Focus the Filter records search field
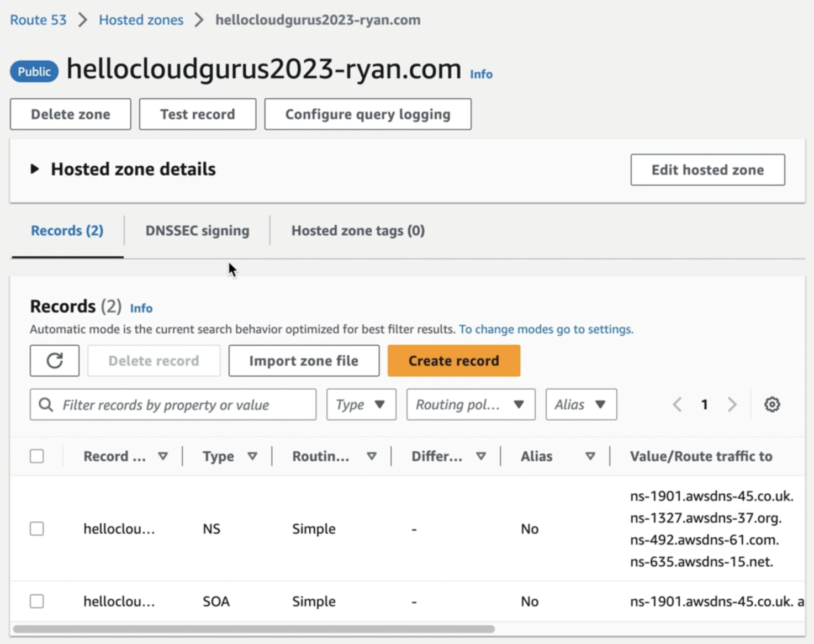This screenshot has height=644, width=814. (x=173, y=404)
